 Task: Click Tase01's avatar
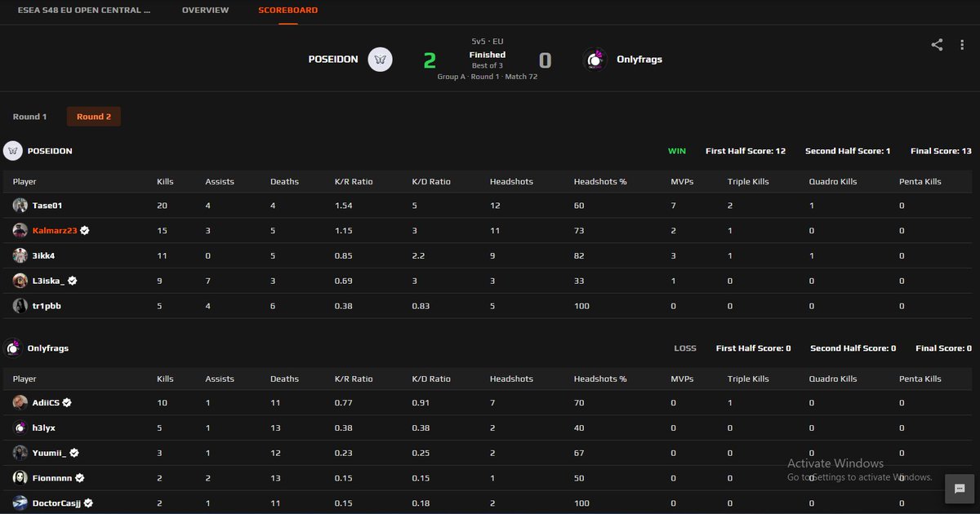pos(20,206)
